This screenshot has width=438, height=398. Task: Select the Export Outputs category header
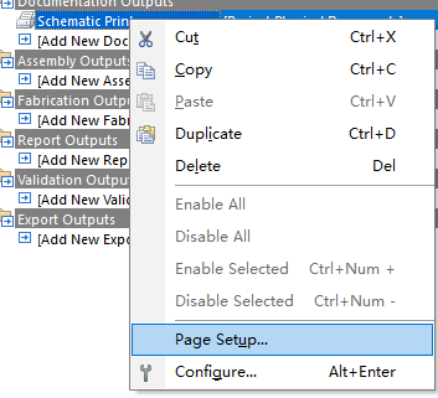click(66, 220)
